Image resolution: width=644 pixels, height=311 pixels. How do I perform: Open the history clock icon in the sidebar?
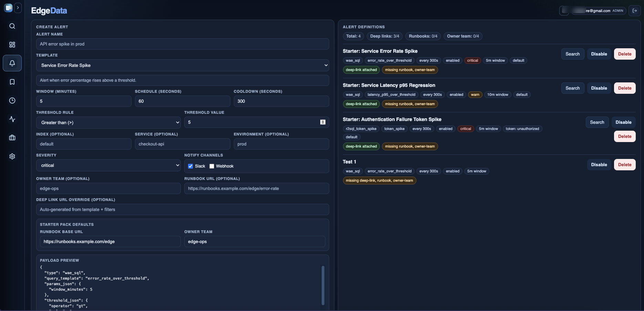tap(12, 100)
